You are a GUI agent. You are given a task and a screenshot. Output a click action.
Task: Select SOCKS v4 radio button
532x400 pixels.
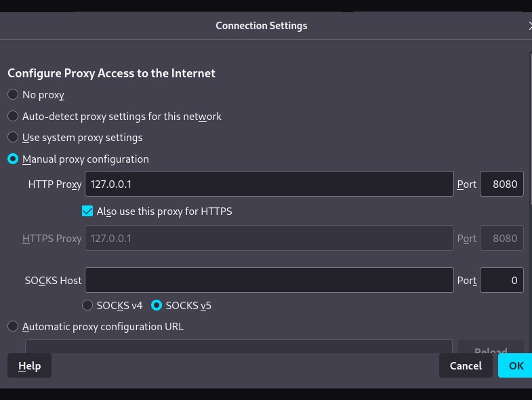[87, 306]
